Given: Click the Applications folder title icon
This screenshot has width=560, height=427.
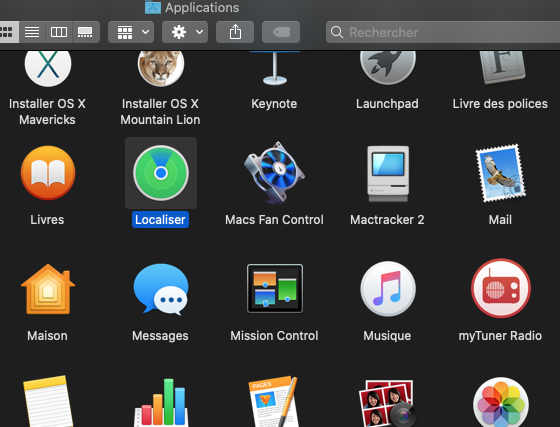Looking at the screenshot, I should (153, 7).
